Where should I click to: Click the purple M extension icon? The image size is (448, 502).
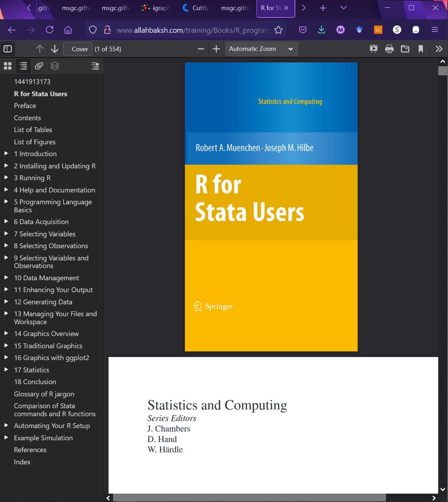340,30
